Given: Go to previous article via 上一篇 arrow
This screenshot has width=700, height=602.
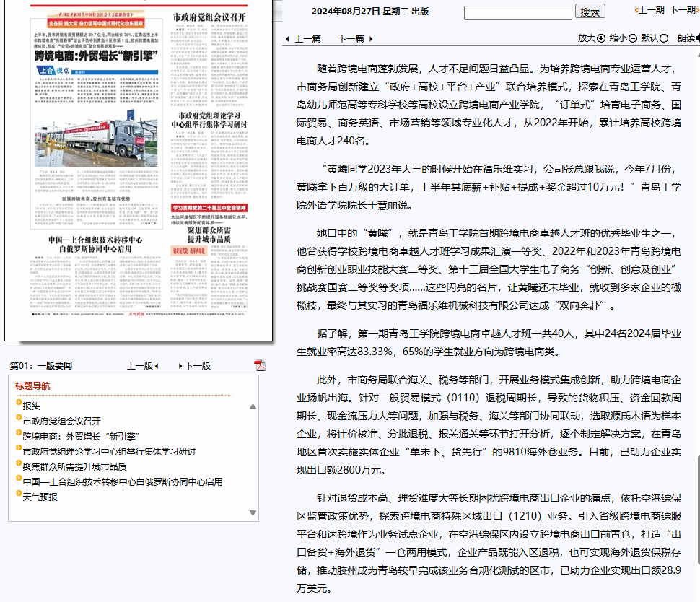Looking at the screenshot, I should (287, 39).
